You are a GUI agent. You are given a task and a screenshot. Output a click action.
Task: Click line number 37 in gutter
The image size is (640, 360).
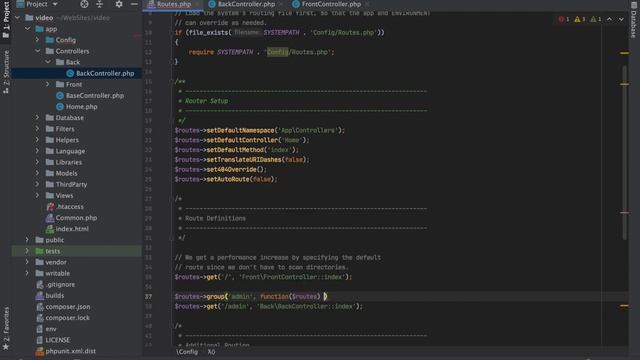(148, 296)
